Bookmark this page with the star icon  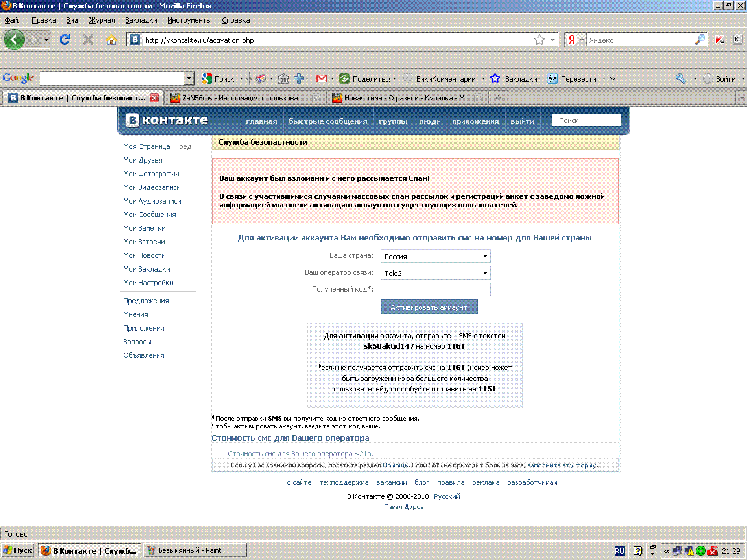coord(539,40)
